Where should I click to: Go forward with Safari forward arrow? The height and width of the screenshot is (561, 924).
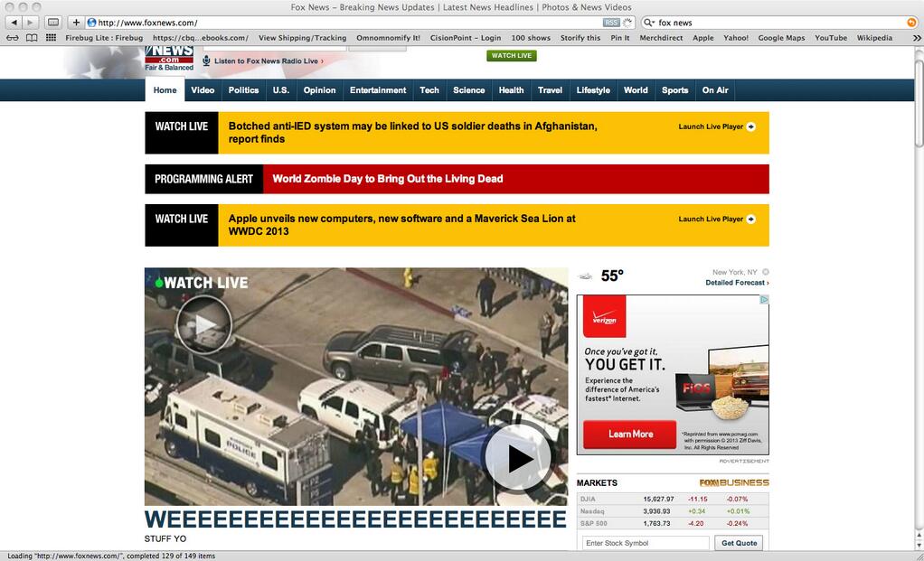coord(31,23)
